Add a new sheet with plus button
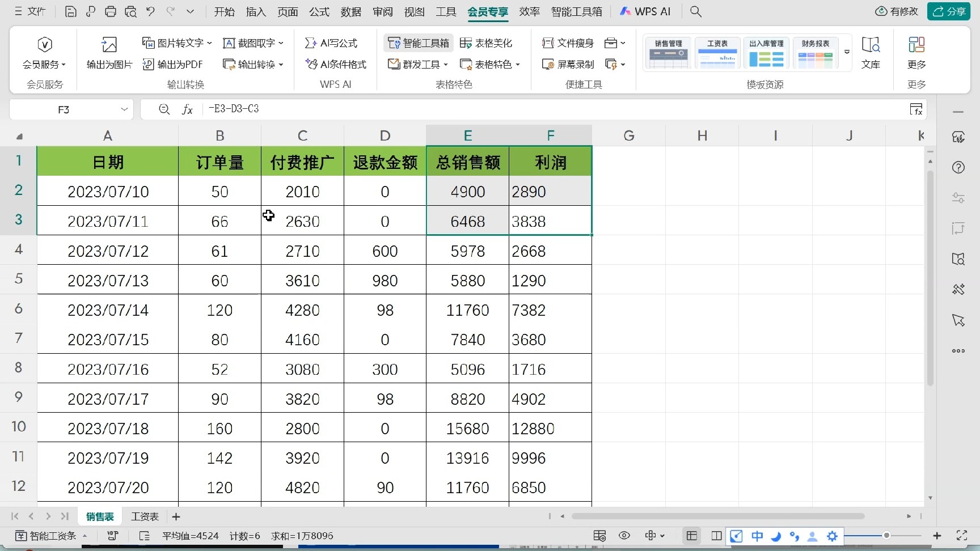 coord(176,516)
